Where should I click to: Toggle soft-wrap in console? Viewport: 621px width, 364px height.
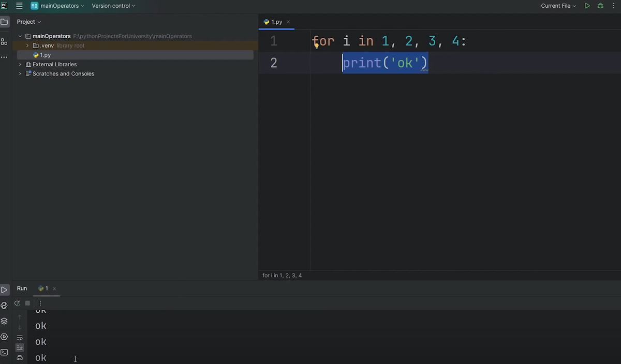click(x=20, y=338)
